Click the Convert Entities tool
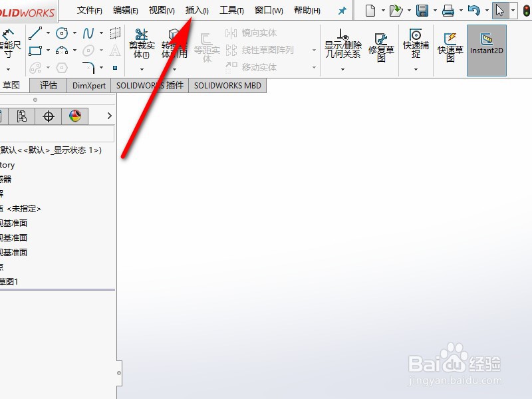Screen dimensions: 532x399 coord(174,43)
